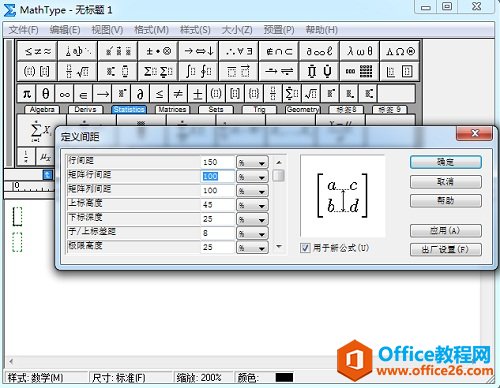500x388 pixels.
Task: Open the matrix templates palette
Action: [x=359, y=71]
